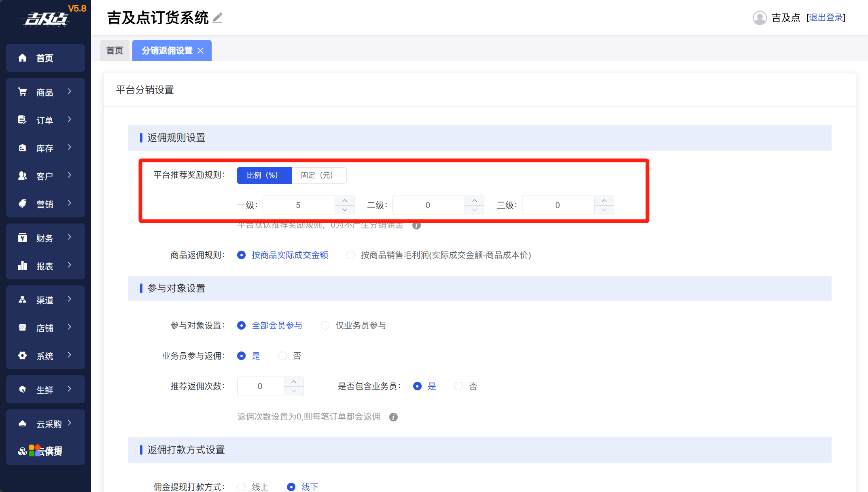The width and height of the screenshot is (868, 492).
Task: Click the 报表 bar chart icon
Action: click(23, 266)
